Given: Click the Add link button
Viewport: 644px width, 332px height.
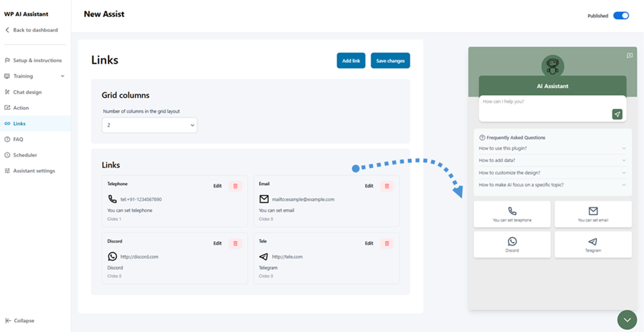Looking at the screenshot, I should [x=351, y=61].
